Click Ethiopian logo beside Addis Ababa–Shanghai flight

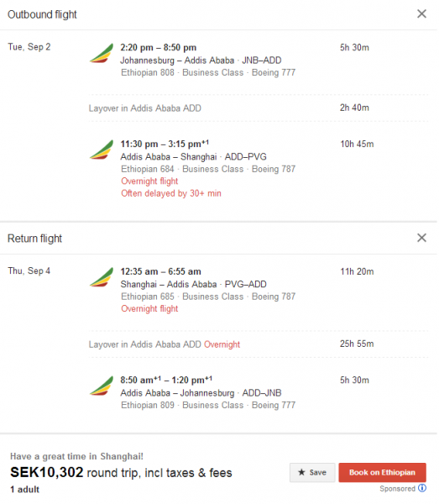tap(102, 150)
